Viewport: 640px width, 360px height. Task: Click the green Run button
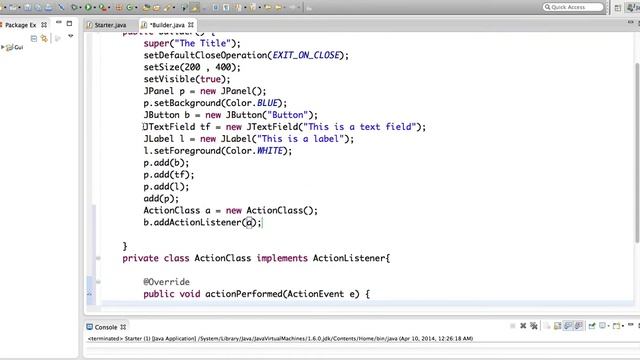[88, 7]
